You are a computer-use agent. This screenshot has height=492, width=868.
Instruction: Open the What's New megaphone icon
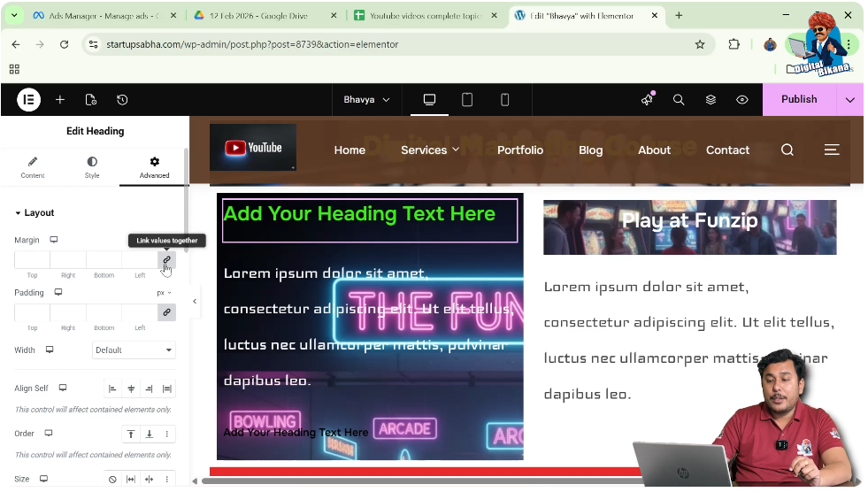[647, 100]
